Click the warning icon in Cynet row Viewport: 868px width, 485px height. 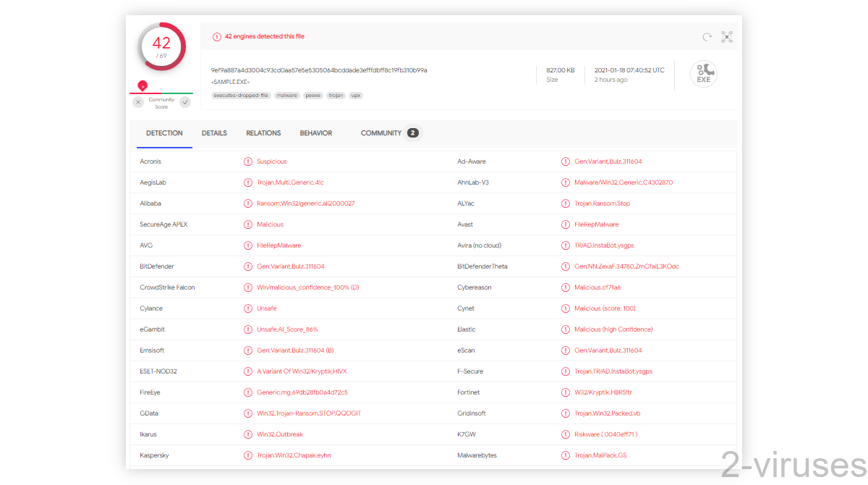tap(566, 308)
